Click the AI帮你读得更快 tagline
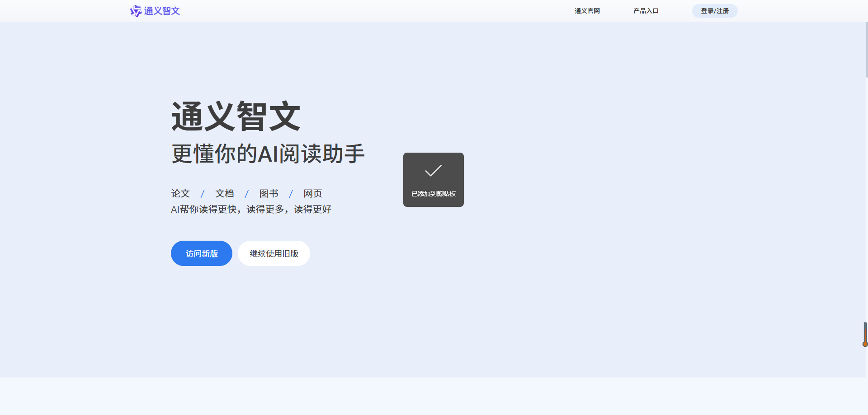Image resolution: width=868 pixels, height=415 pixels. tap(251, 209)
